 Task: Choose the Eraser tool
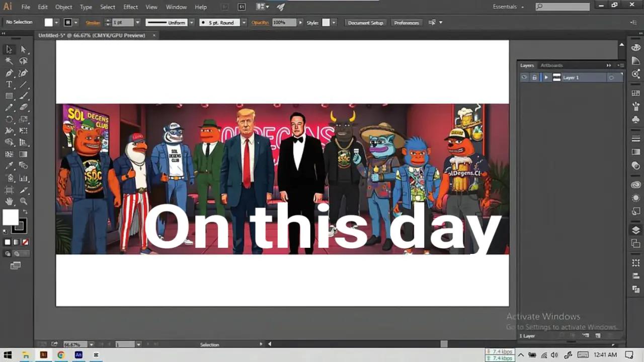point(23,108)
